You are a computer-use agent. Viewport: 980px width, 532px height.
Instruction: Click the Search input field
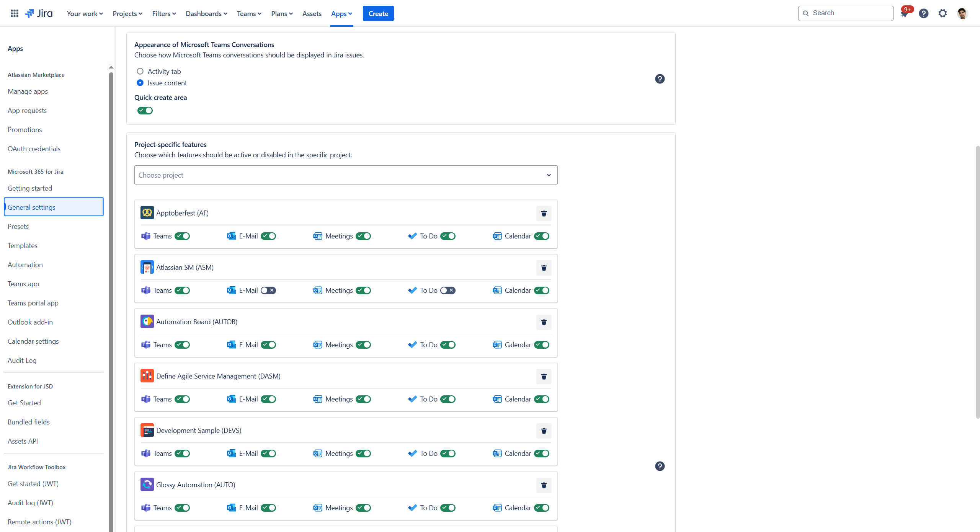tap(846, 13)
